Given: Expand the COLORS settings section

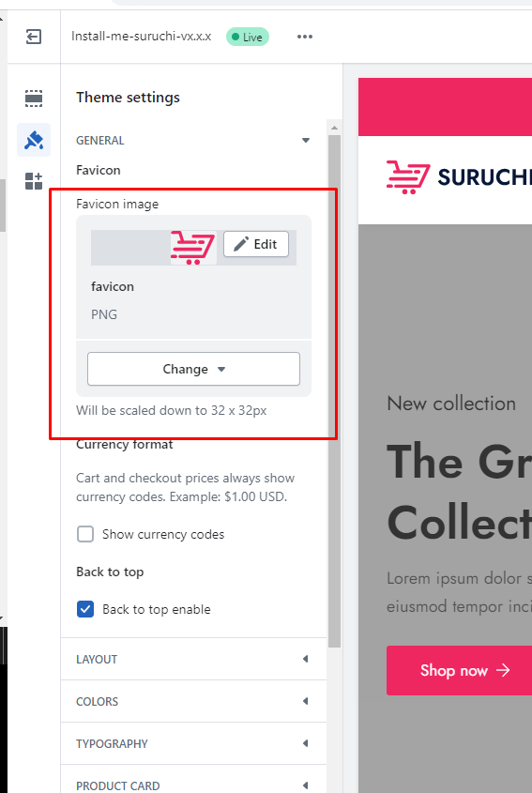Looking at the screenshot, I should (193, 701).
